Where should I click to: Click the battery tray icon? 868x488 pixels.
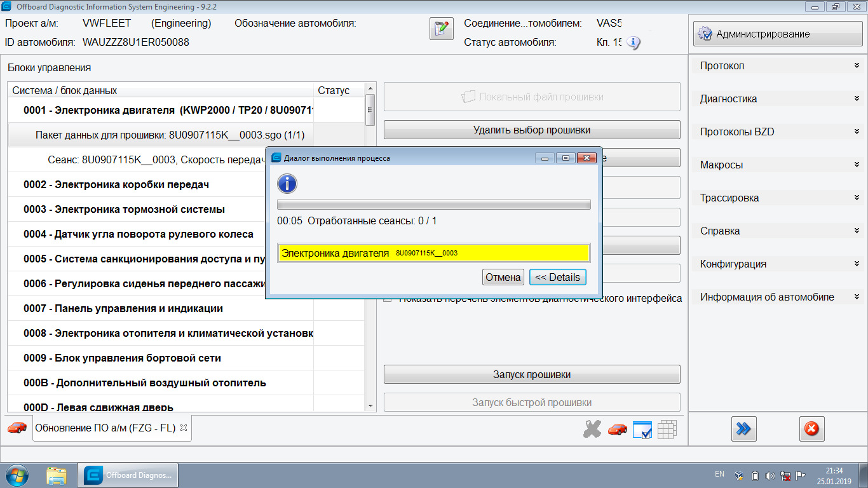[x=755, y=475]
